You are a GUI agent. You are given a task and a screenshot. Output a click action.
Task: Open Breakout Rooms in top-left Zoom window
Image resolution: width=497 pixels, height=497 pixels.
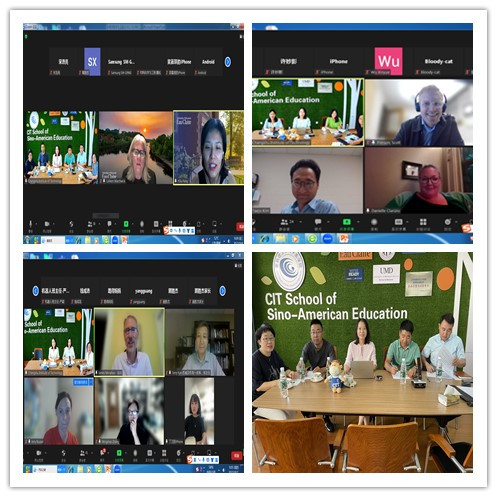coord(170,224)
